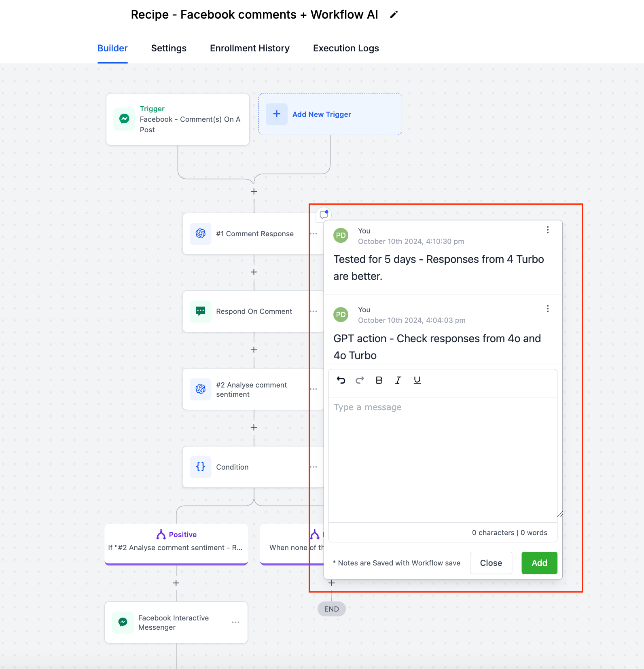This screenshot has width=644, height=669.
Task: Toggle bold formatting in the notes editor
Action: point(379,380)
